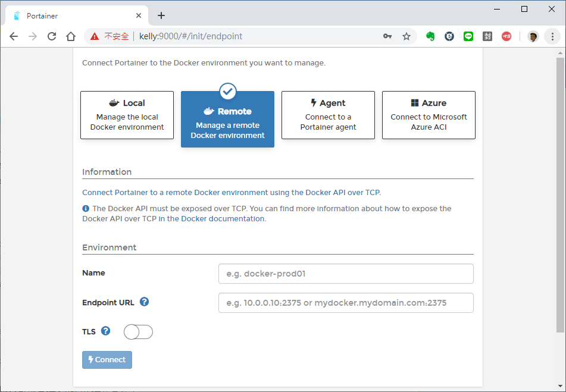Bookmark this page with the star
The image size is (566, 392).
[x=406, y=36]
